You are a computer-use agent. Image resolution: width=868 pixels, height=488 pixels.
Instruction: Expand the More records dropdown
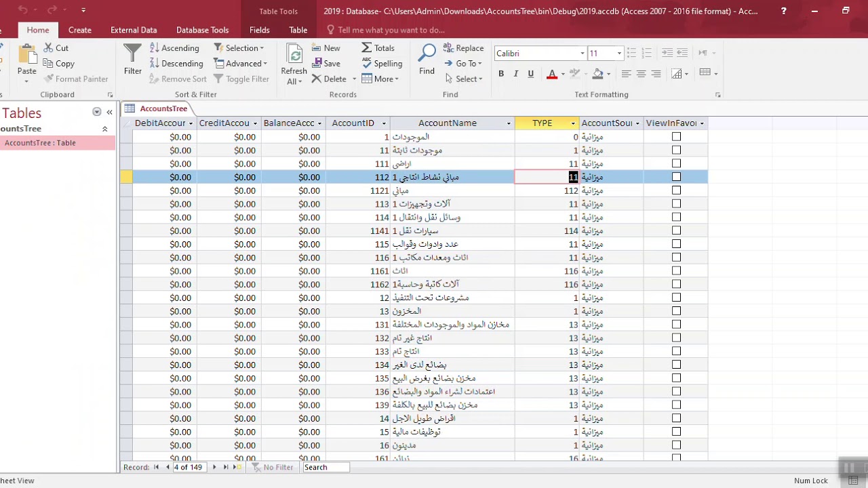coord(380,79)
